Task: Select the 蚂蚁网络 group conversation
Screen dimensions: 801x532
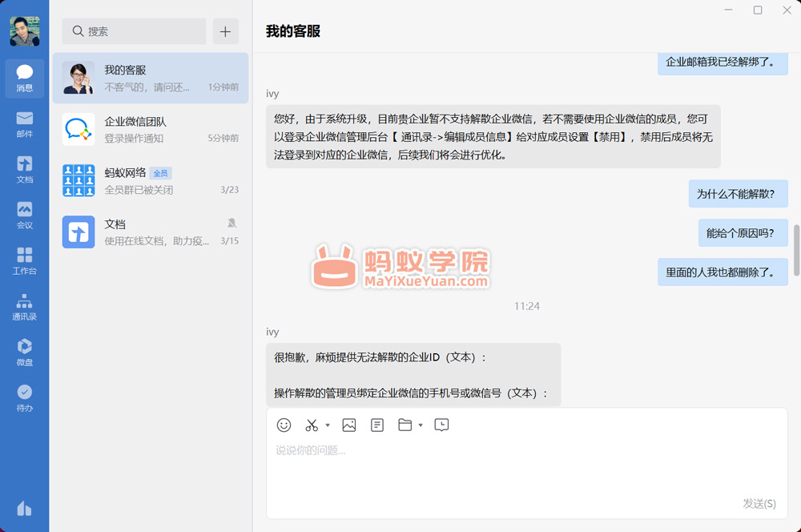Action: [151, 180]
